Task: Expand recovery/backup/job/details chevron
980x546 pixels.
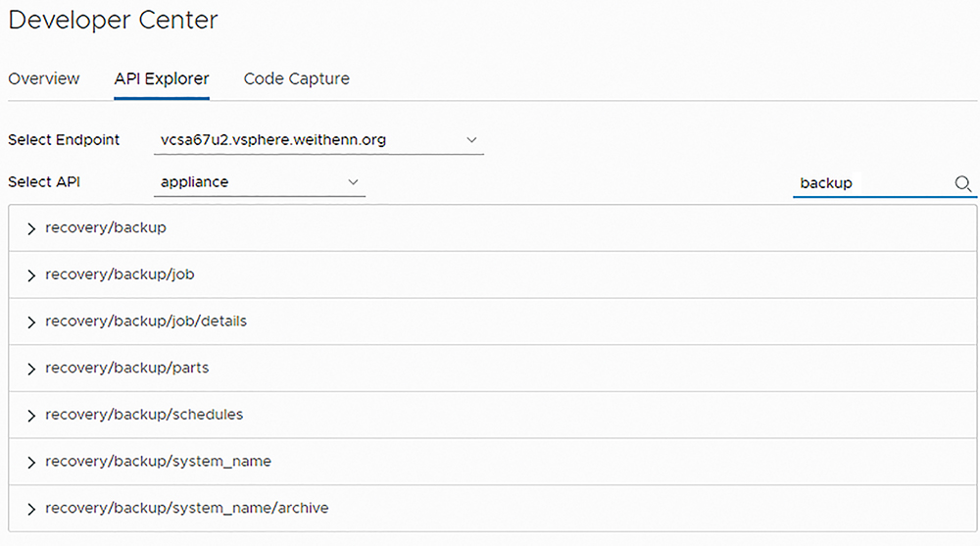Action: pyautogui.click(x=31, y=323)
